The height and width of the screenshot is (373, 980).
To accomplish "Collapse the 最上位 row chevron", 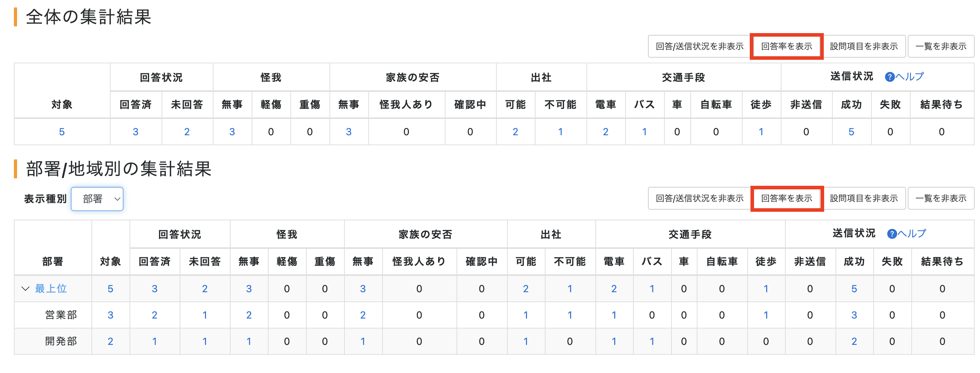I will (x=26, y=289).
